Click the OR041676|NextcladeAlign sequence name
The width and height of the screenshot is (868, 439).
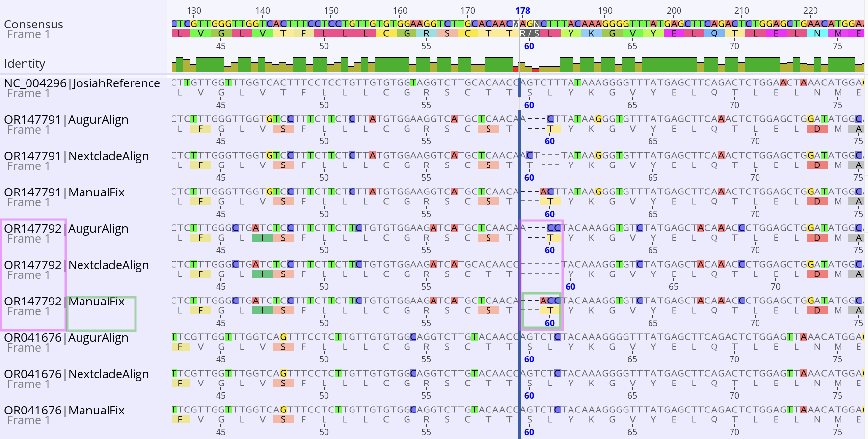[77, 374]
